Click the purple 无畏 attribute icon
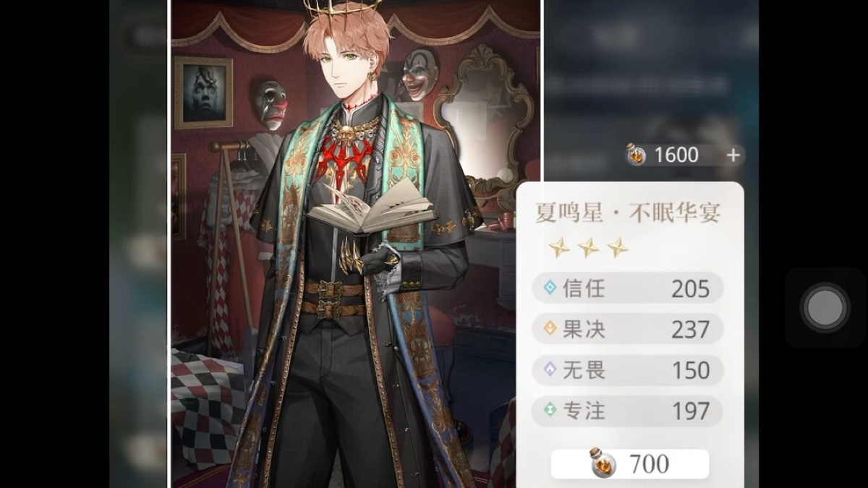Image resolution: width=868 pixels, height=488 pixels. [550, 370]
